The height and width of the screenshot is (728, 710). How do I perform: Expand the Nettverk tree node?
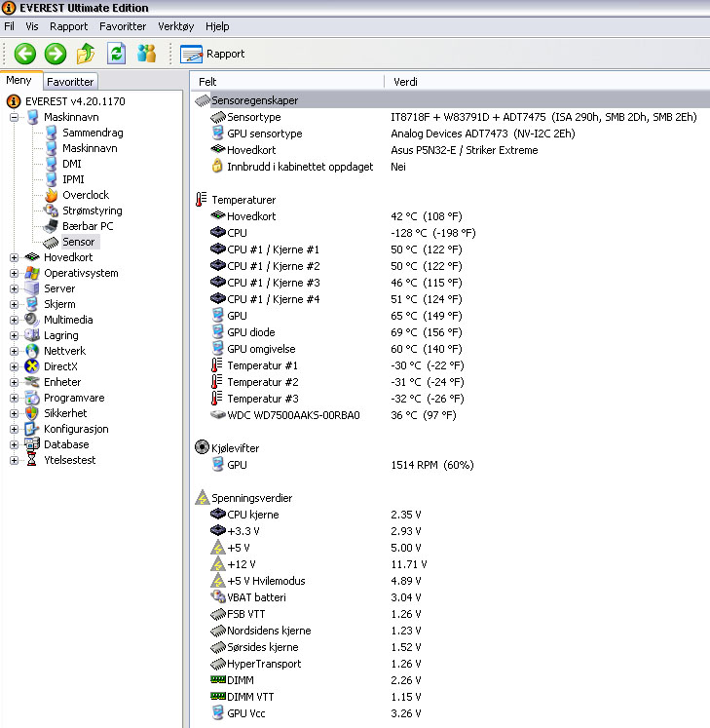(x=14, y=351)
